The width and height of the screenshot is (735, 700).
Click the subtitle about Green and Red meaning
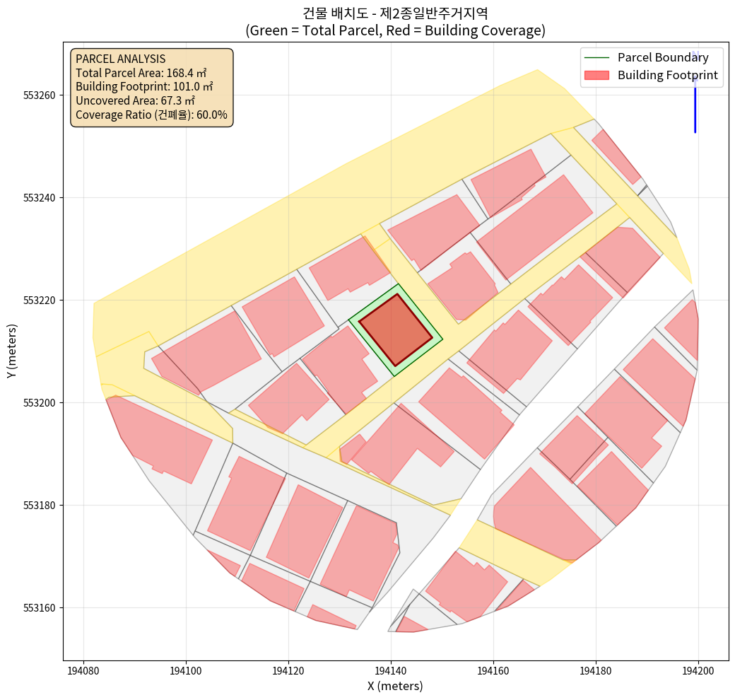(x=395, y=30)
